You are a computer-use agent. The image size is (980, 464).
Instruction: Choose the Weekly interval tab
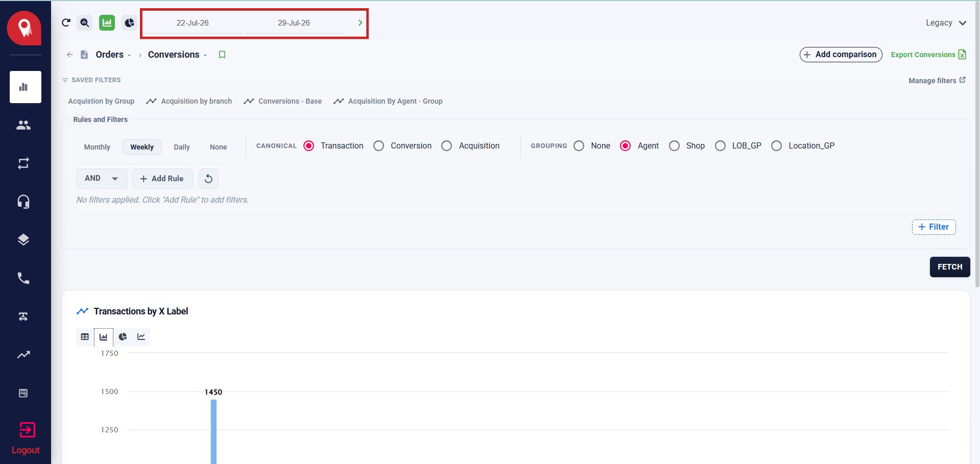tap(142, 147)
